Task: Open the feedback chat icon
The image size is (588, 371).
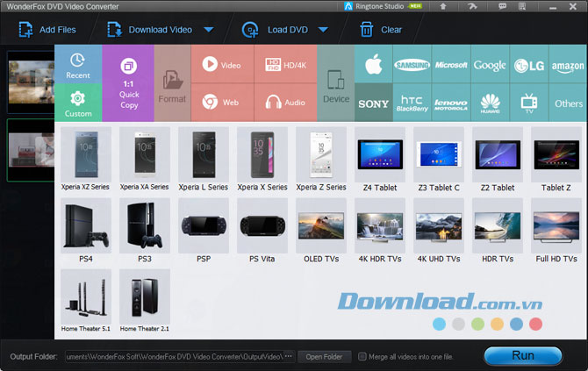Action: click(x=502, y=6)
